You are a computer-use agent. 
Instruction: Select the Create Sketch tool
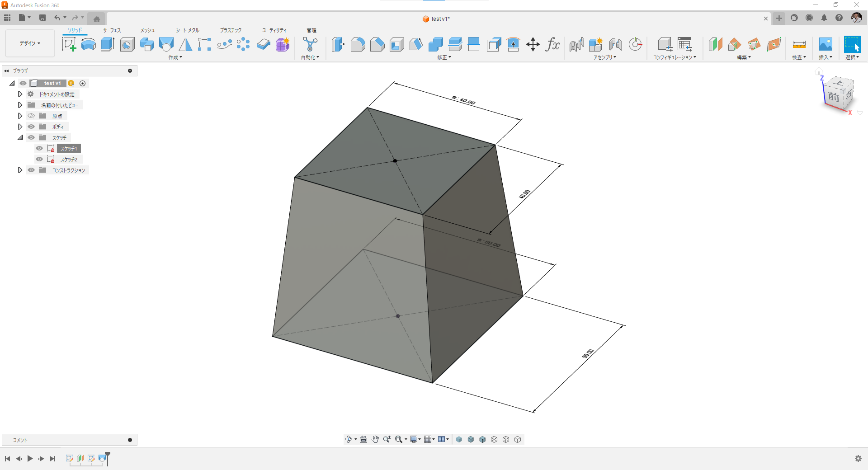(69, 44)
